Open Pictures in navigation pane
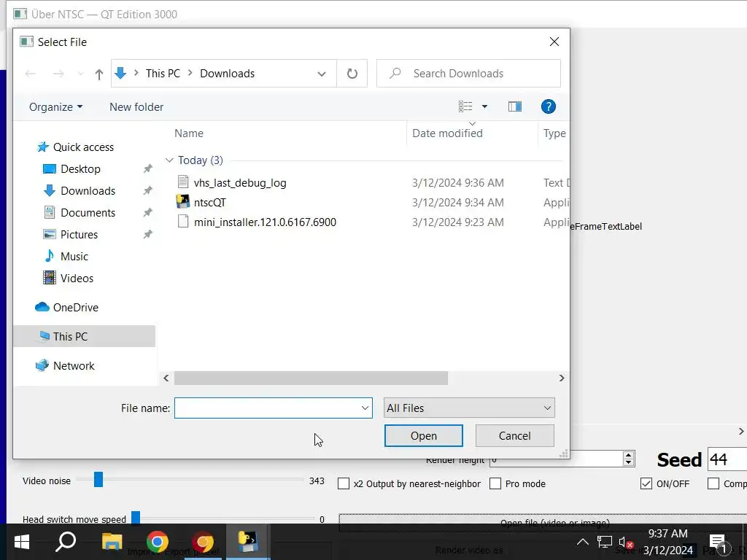The width and height of the screenshot is (747, 560). tap(79, 235)
